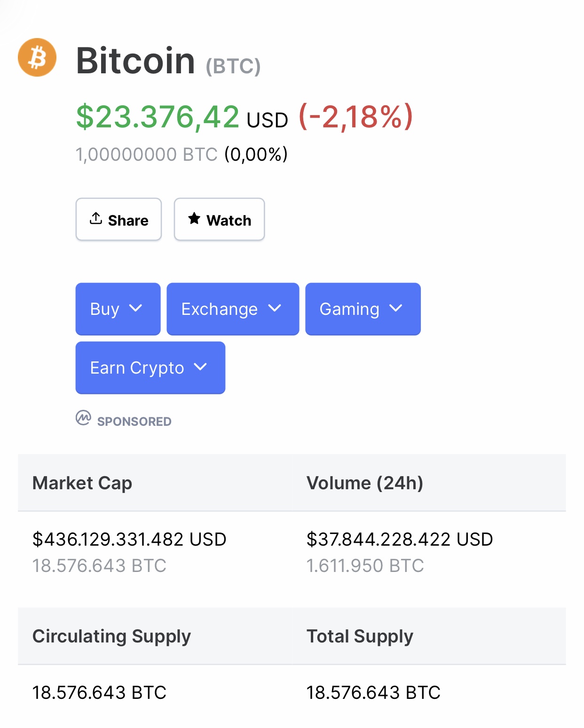The image size is (584, 728).
Task: Click the CoinMarketCap logo near Sponsored
Action: click(x=83, y=417)
